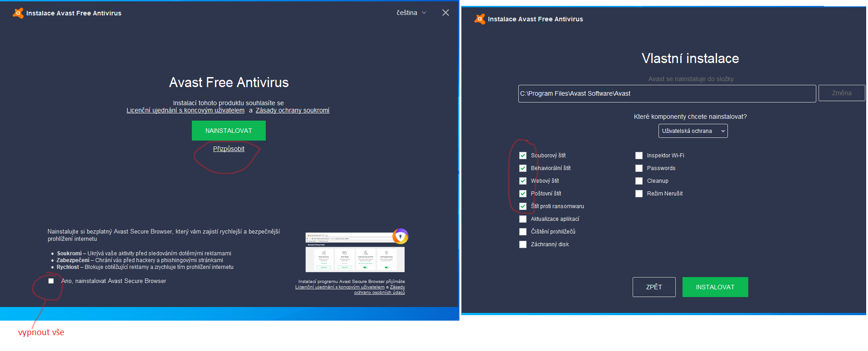The width and height of the screenshot is (868, 351).
Task: Close the Avast installer window
Action: coord(445,13)
